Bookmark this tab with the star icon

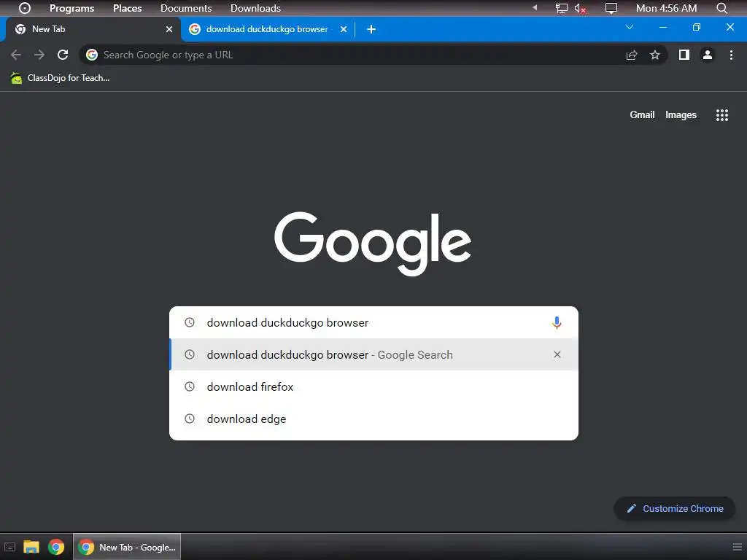click(655, 55)
